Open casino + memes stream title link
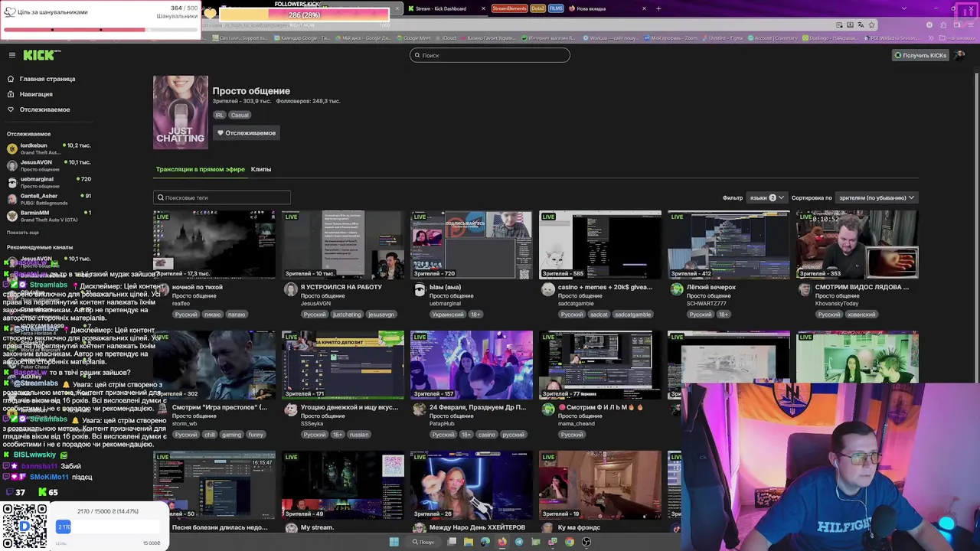 point(605,287)
